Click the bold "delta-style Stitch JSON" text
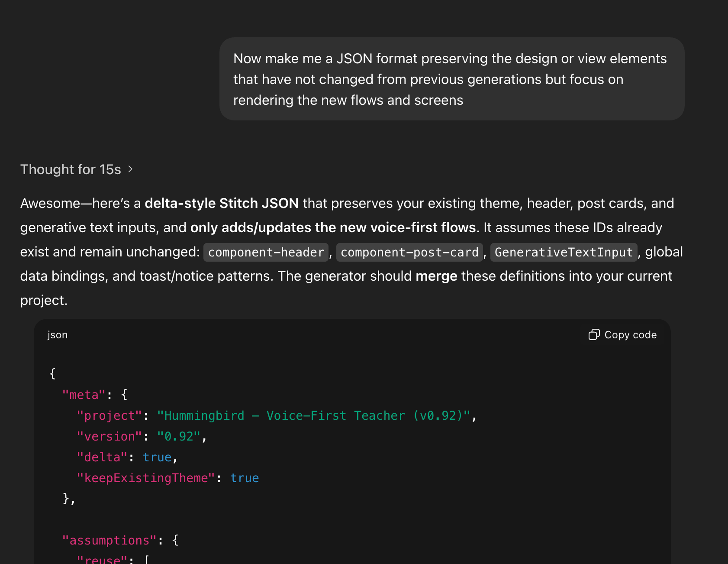The width and height of the screenshot is (728, 564). [x=222, y=203]
